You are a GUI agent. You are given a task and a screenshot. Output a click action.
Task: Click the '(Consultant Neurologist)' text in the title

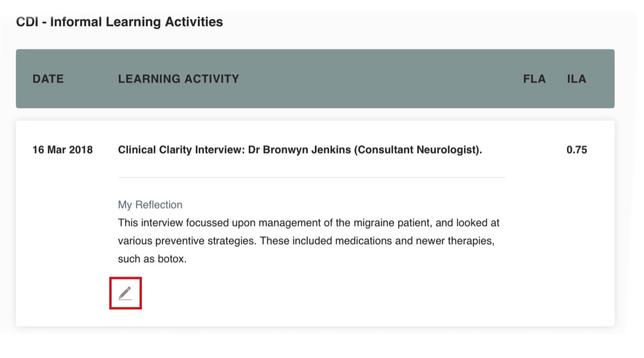click(x=418, y=150)
